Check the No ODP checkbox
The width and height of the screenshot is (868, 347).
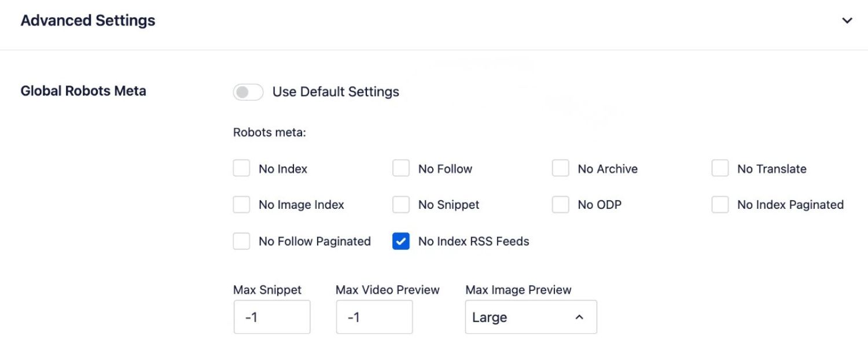pyautogui.click(x=560, y=204)
